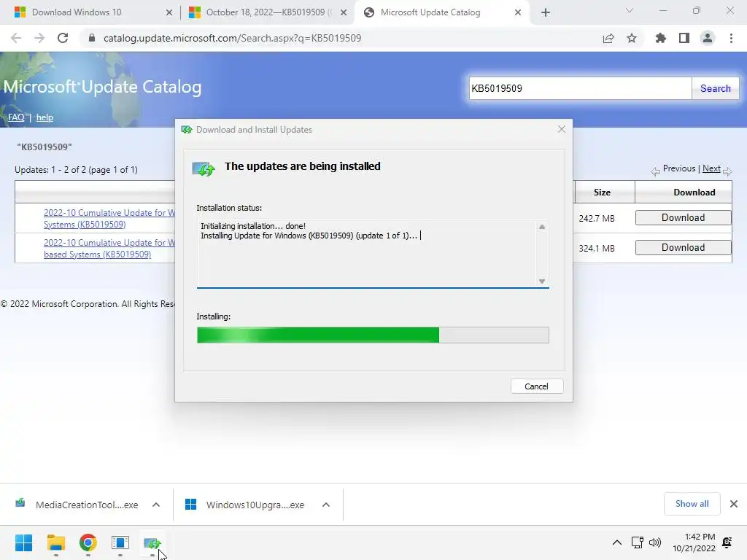Open a new browser tab with plus icon
747x560 pixels.
(x=546, y=12)
